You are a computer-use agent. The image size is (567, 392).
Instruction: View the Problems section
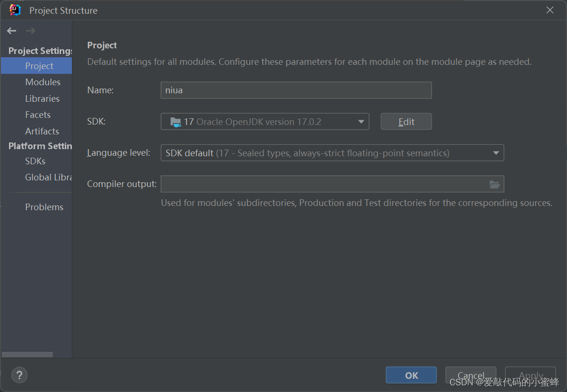[x=44, y=207]
